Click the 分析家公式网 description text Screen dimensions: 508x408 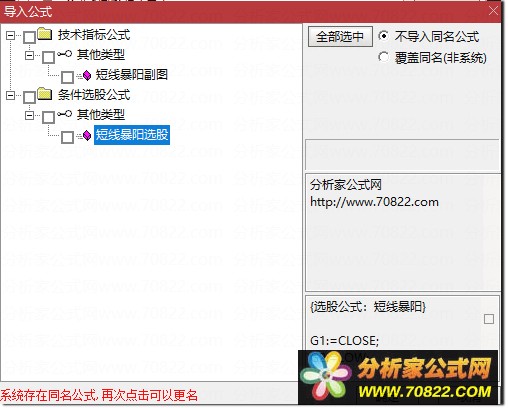(346, 184)
